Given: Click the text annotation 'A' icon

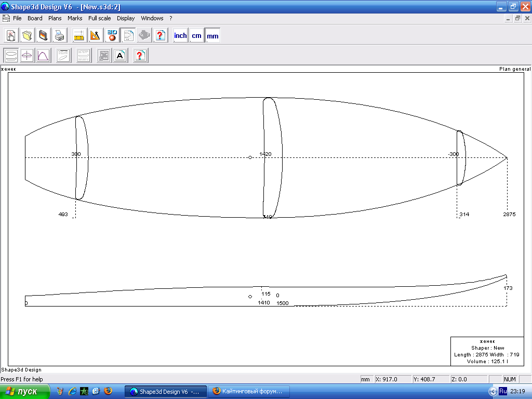Looking at the screenshot, I should click(x=120, y=55).
